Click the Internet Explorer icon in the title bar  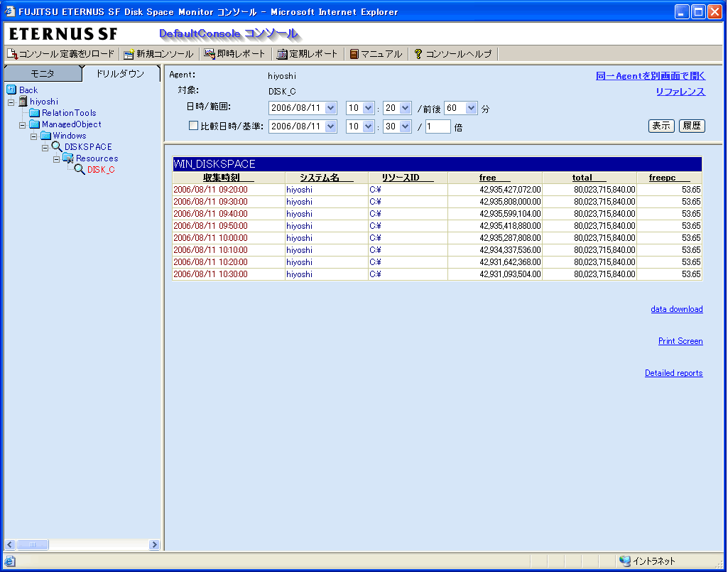[x=10, y=11]
